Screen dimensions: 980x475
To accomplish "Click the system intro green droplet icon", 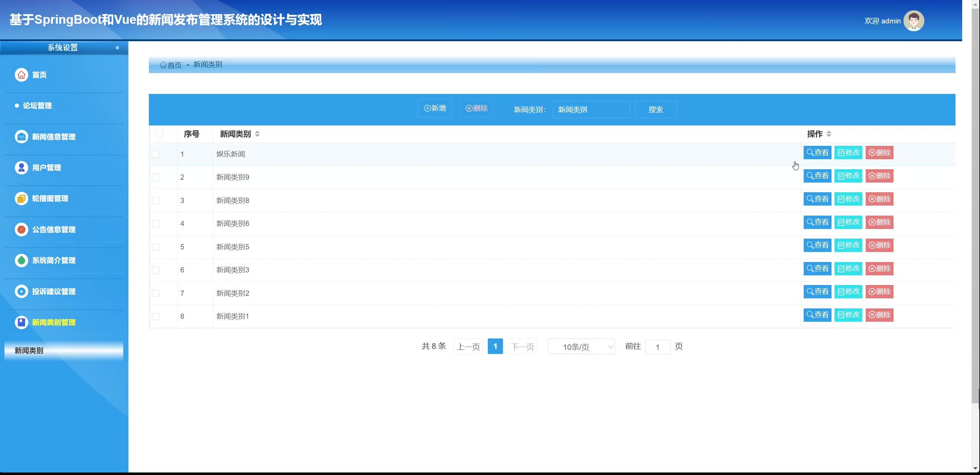I will coord(21,260).
